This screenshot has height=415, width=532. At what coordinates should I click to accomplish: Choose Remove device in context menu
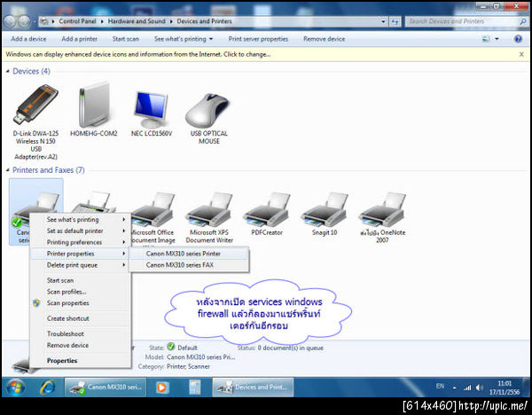coord(81,345)
